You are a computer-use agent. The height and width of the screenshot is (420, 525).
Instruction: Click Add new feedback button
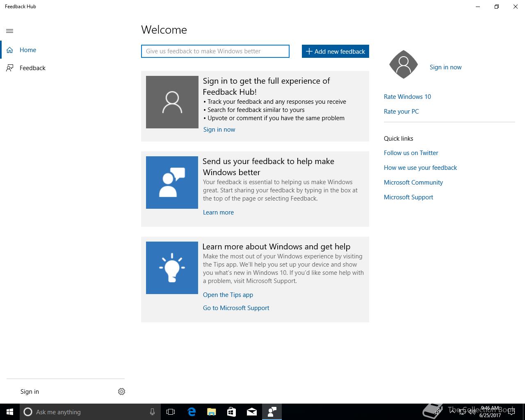point(336,51)
